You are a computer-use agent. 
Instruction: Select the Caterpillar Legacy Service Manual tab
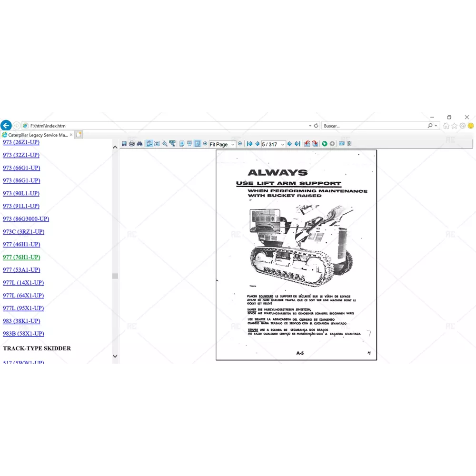click(x=38, y=135)
